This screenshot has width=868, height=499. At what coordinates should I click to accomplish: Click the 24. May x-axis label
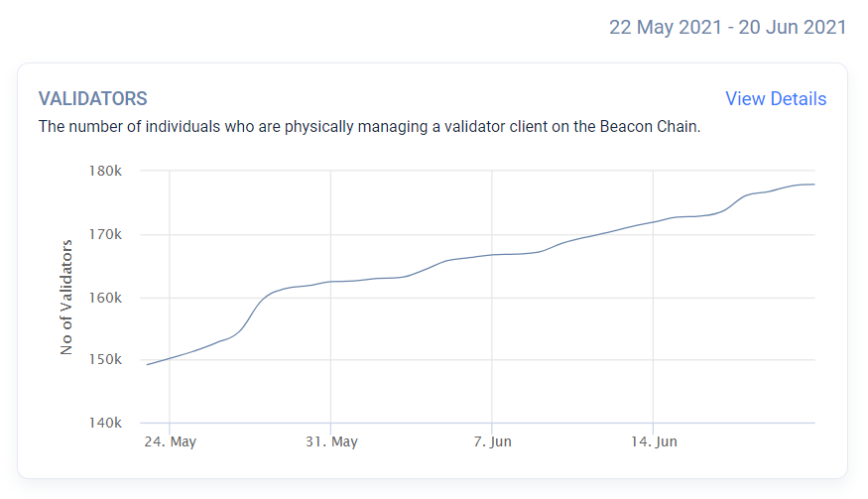[x=170, y=441]
